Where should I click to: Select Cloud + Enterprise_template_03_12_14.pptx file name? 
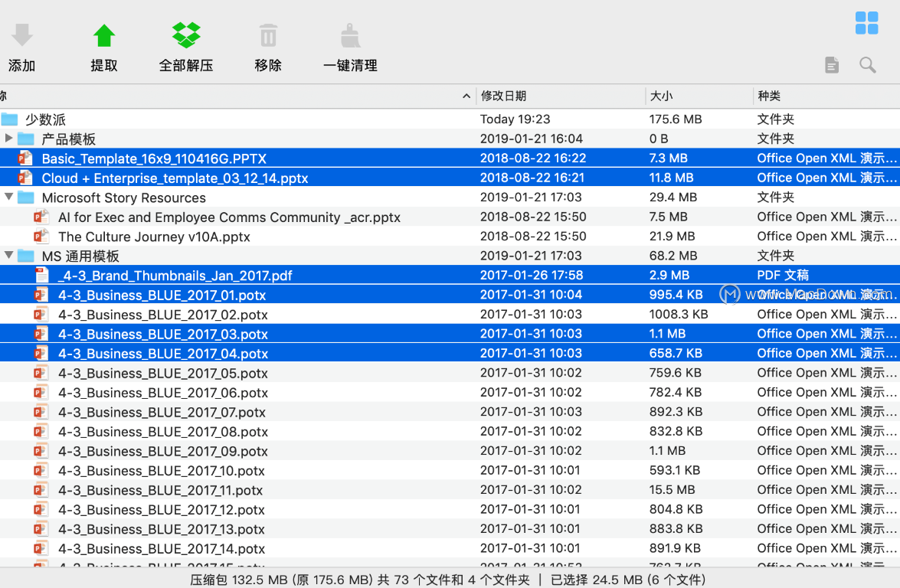click(175, 178)
